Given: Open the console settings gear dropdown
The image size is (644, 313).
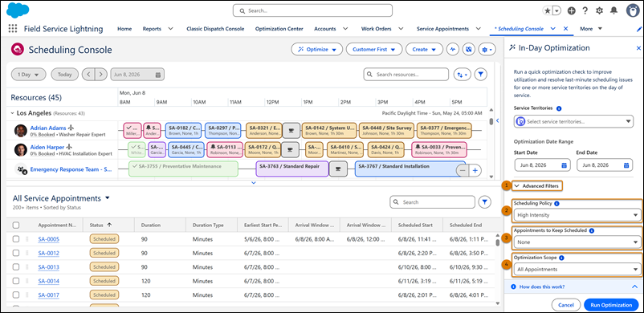Looking at the screenshot, I should pos(487,49).
